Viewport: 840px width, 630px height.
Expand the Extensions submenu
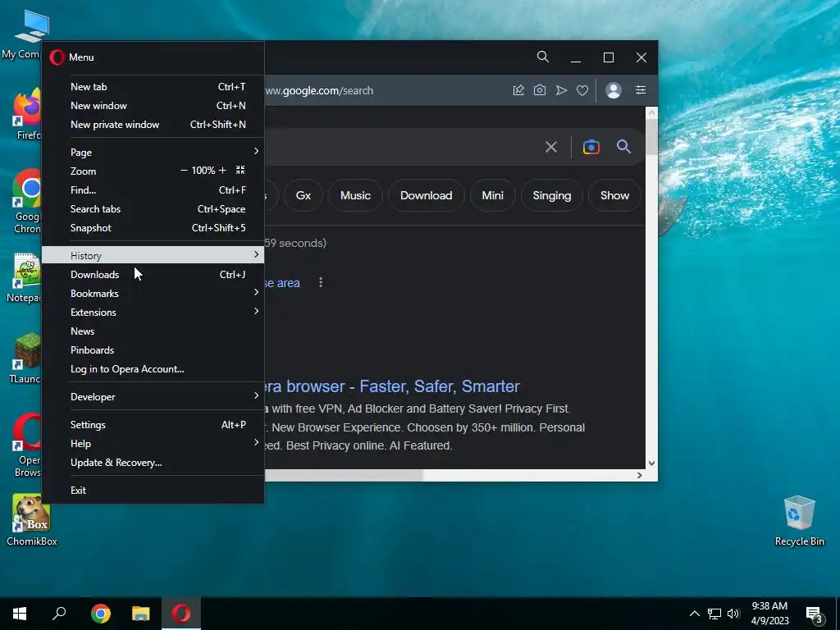pos(153,312)
